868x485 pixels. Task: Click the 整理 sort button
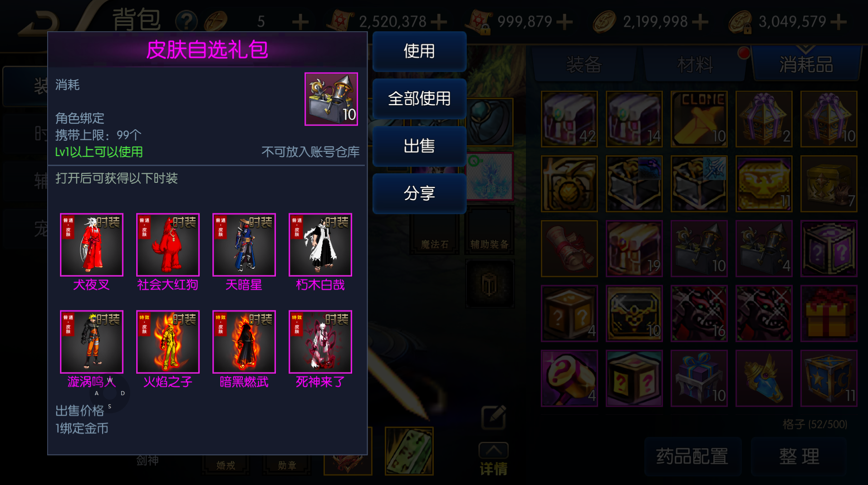pyautogui.click(x=799, y=456)
